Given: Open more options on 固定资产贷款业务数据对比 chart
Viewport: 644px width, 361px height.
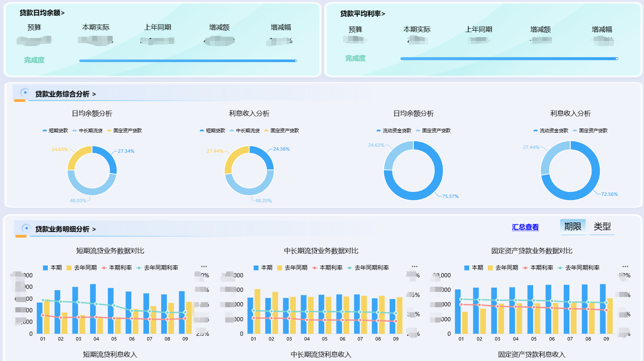Looking at the screenshot, I should click(x=625, y=267).
